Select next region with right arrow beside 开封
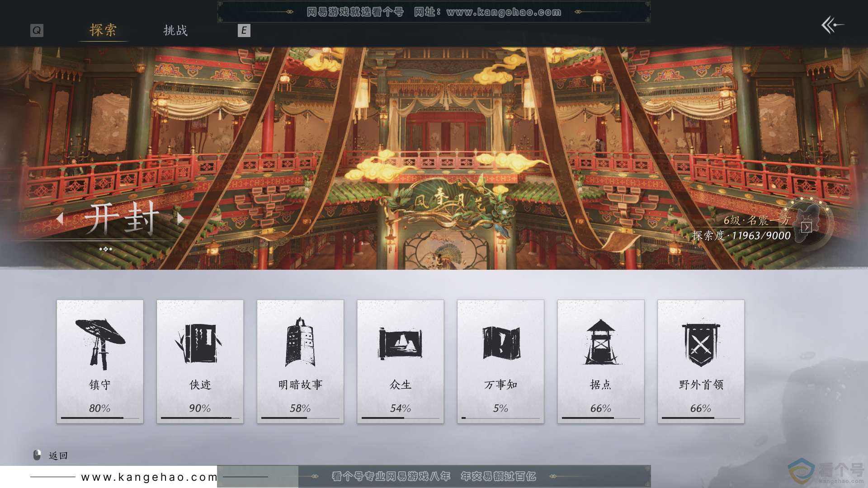This screenshot has width=868, height=488. point(180,219)
